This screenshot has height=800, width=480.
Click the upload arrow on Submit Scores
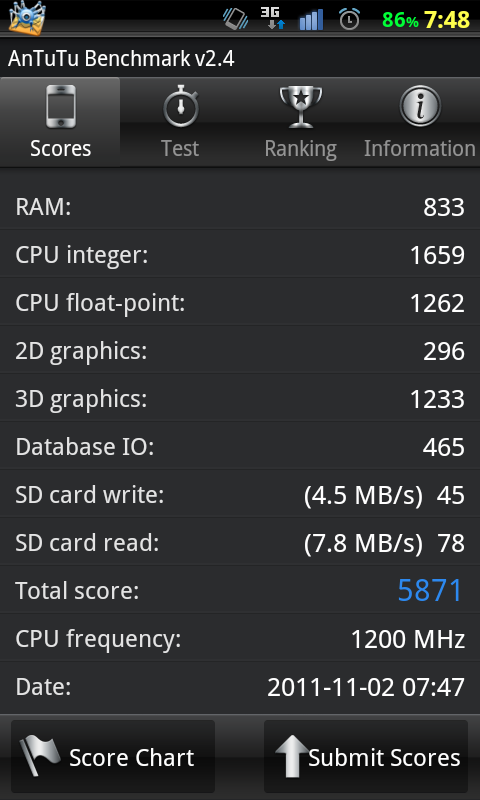(x=292, y=756)
